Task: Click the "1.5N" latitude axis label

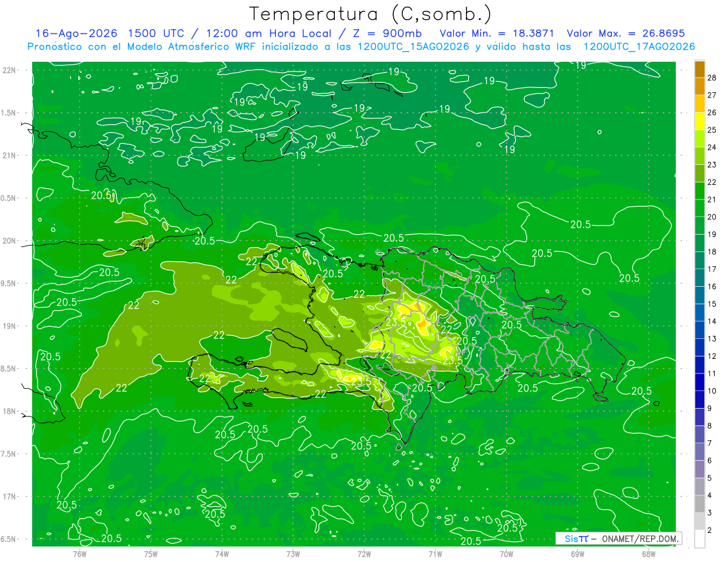Action: point(8,113)
